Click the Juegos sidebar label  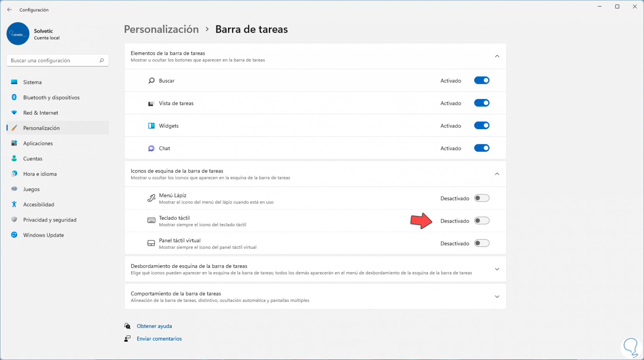pyautogui.click(x=31, y=189)
